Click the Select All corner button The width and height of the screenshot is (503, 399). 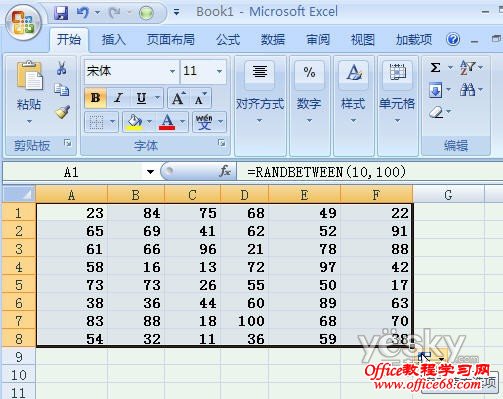pyautogui.click(x=19, y=194)
